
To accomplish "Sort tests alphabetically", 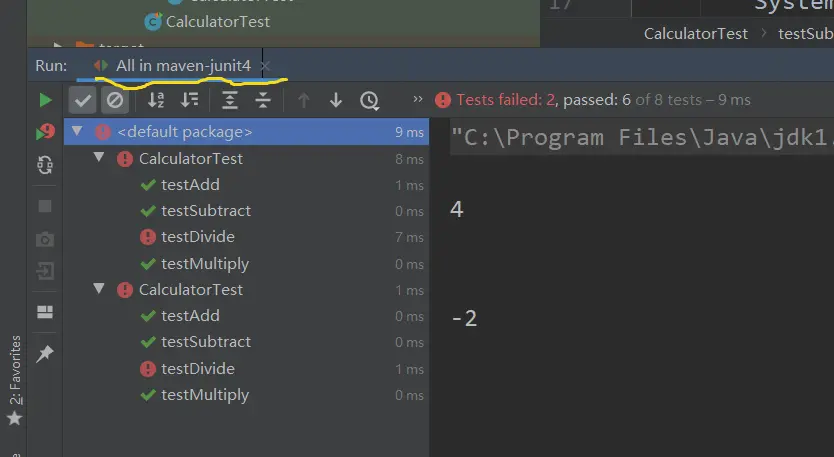I will (156, 100).
